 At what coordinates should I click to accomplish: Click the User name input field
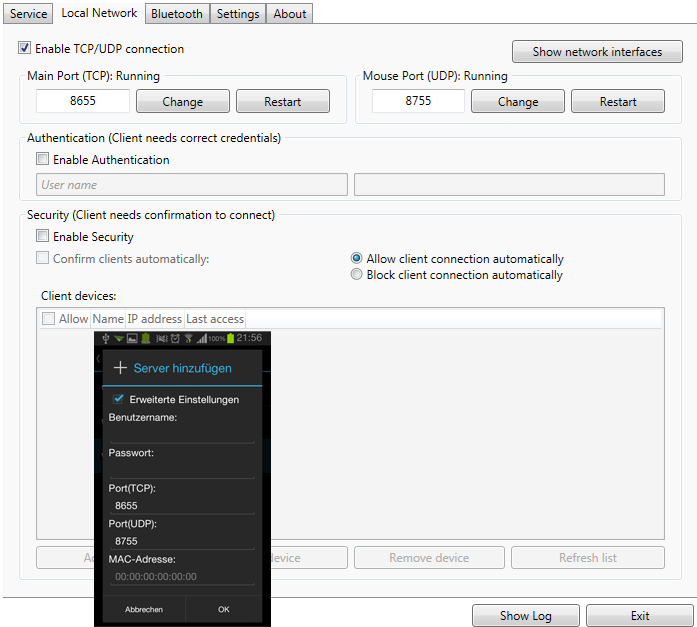click(192, 184)
